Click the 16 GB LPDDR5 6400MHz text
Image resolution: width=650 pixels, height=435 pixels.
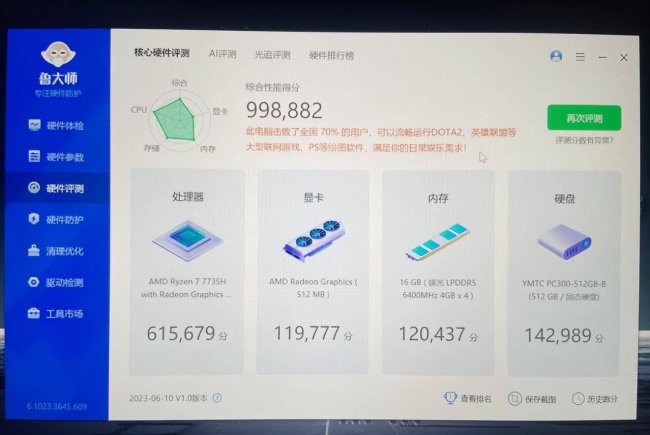point(438,289)
